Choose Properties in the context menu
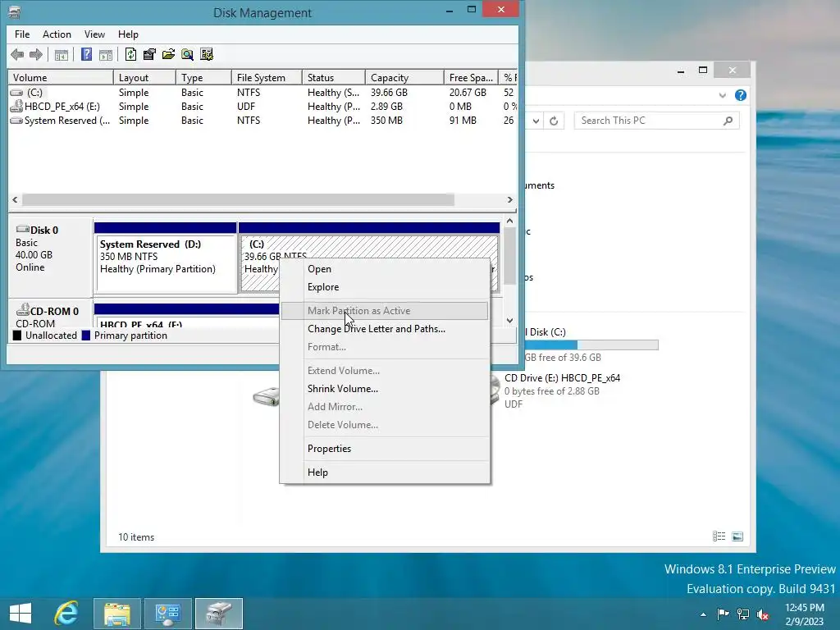This screenshot has width=840, height=630. coord(385,449)
